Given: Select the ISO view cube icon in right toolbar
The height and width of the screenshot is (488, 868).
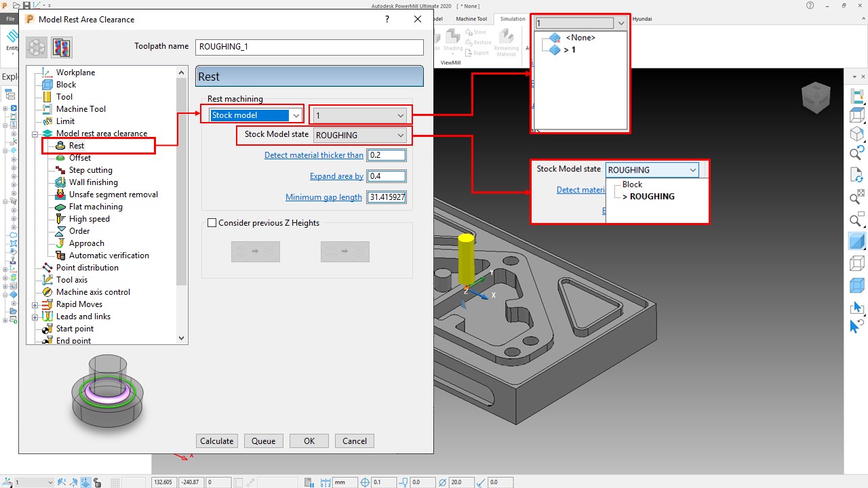Looking at the screenshot, I should click(857, 134).
